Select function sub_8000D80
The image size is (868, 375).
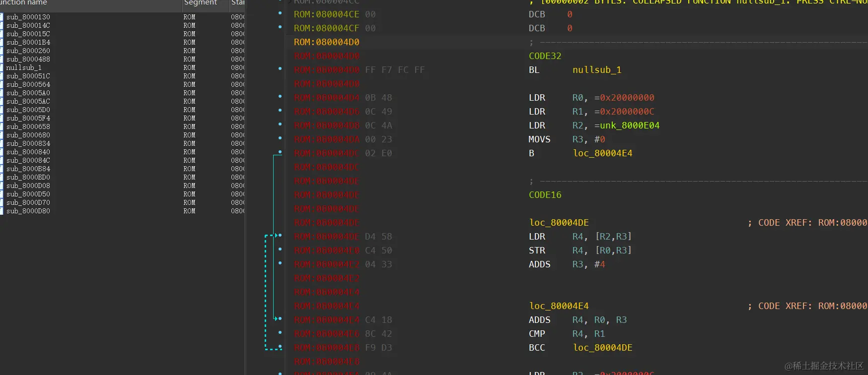(x=28, y=211)
